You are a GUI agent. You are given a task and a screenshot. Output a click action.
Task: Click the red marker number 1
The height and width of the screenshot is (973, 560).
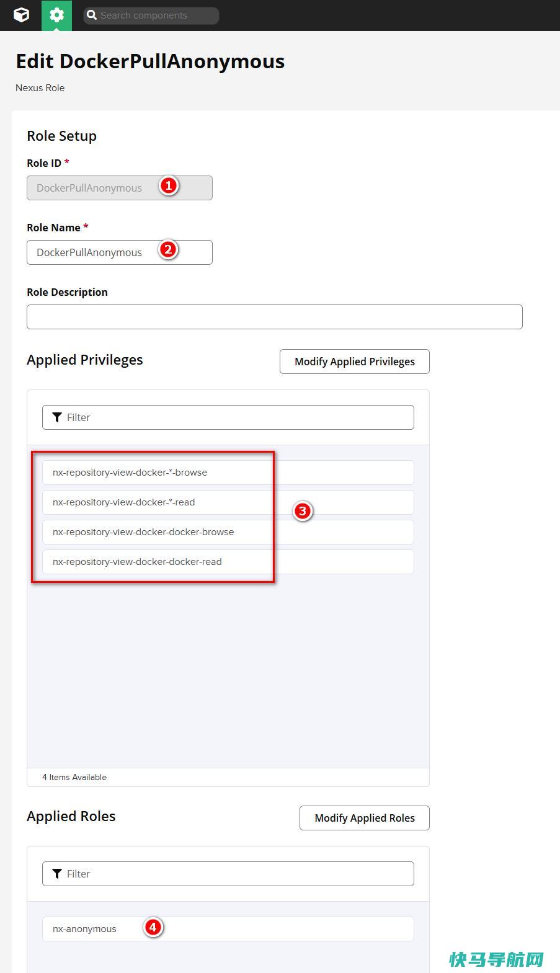point(168,185)
